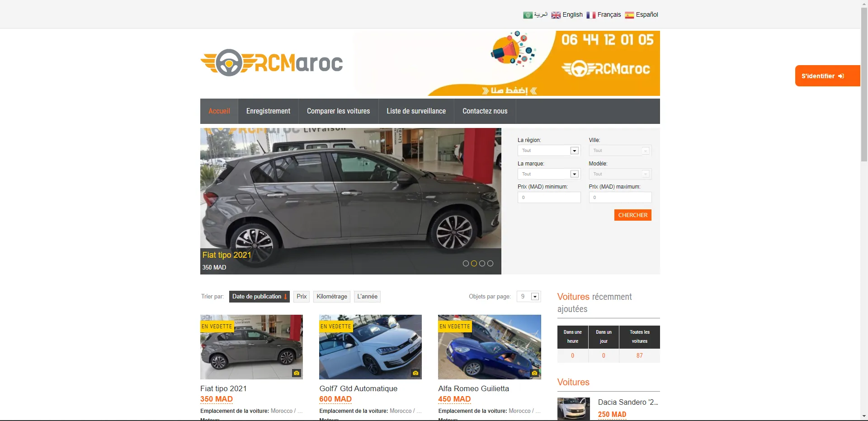
Task: Sort listings by Prix
Action: tap(302, 297)
